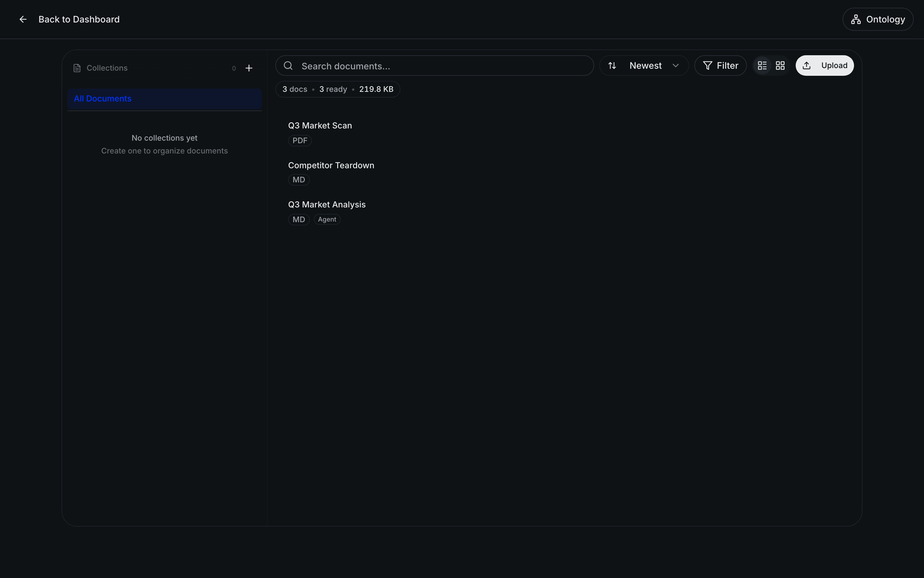Click the Collections header label
The width and height of the screenshot is (924, 578).
[107, 68]
